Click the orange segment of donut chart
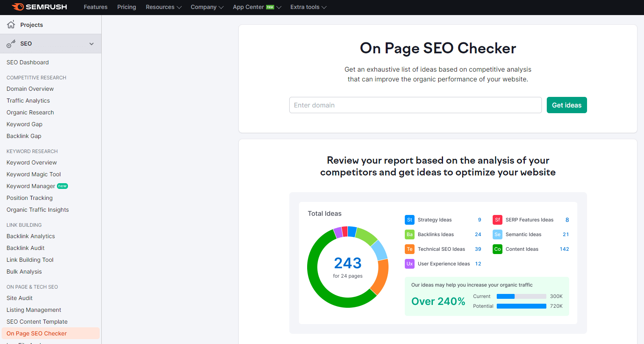Viewport: 644px width, 344px height. [x=382, y=276]
